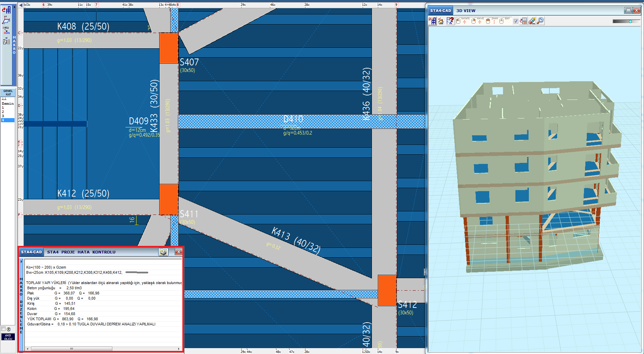The image size is (644, 354).
Task: Select floor 2 in the floor list
Action: pos(3,112)
